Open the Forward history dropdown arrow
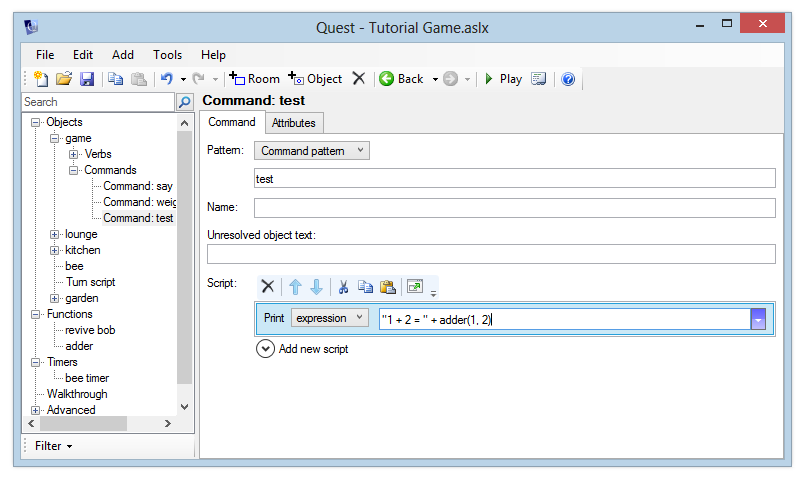Viewport: 805px width, 482px height. pyautogui.click(x=467, y=80)
